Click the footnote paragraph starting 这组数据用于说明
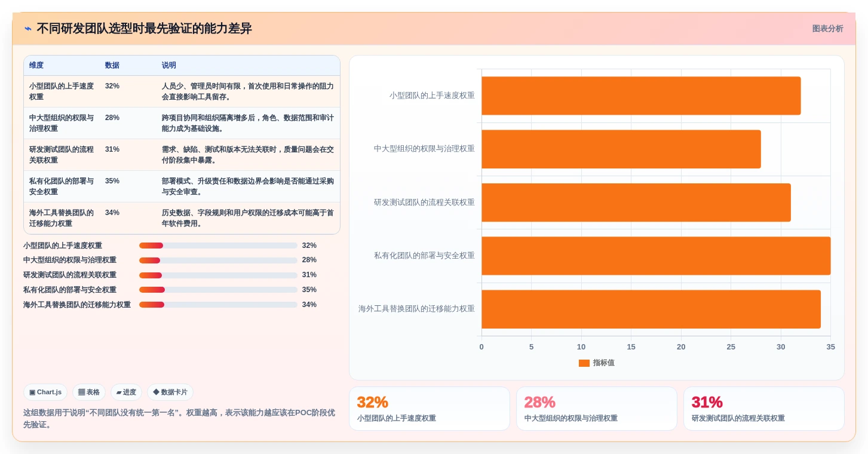 pyautogui.click(x=179, y=419)
